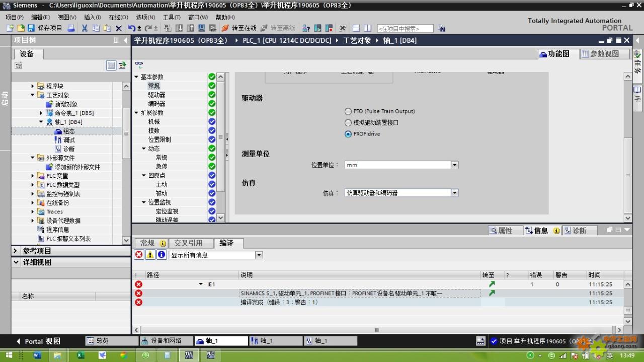
Task: Click the start CPU icon
Action: coord(318,28)
